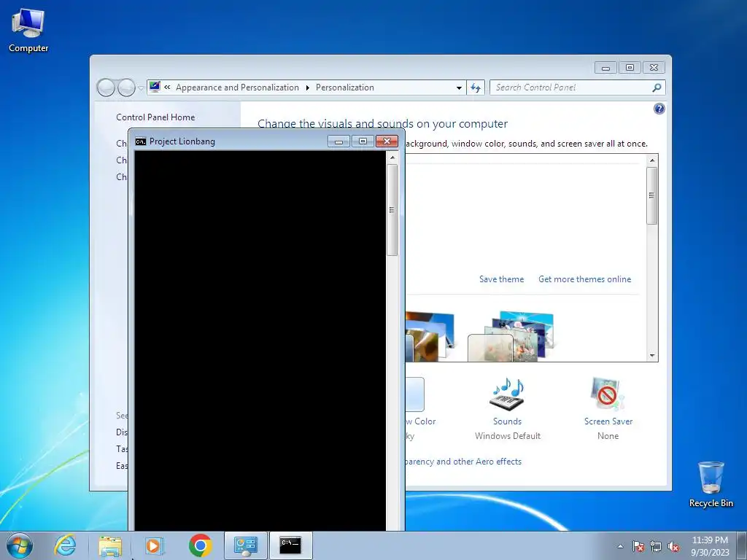Click Show desktop strip on the taskbar

tap(742, 545)
